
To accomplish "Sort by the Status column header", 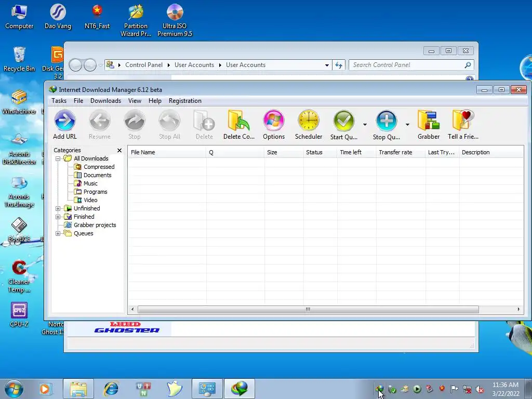I will [320, 152].
